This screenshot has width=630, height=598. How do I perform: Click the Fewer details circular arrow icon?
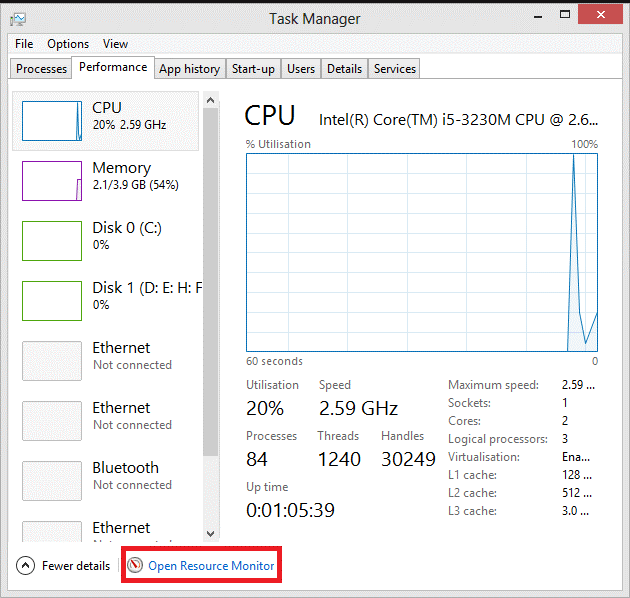[x=25, y=565]
